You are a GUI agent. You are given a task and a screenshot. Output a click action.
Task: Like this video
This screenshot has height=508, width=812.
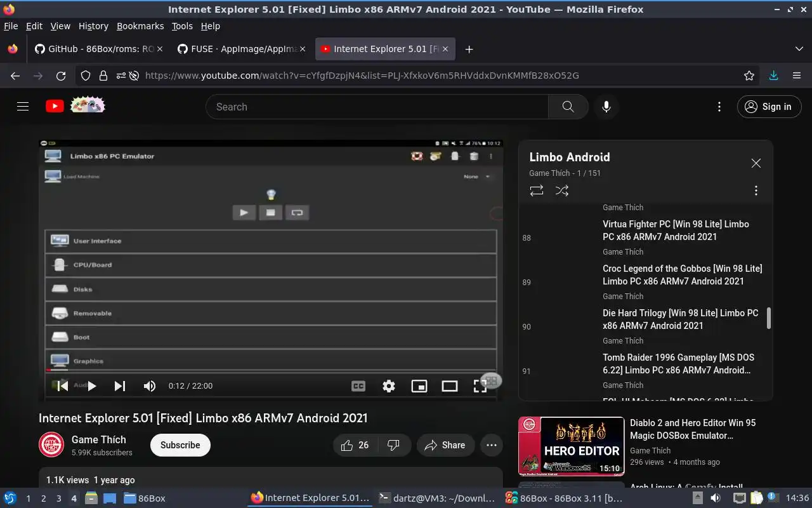pos(355,445)
